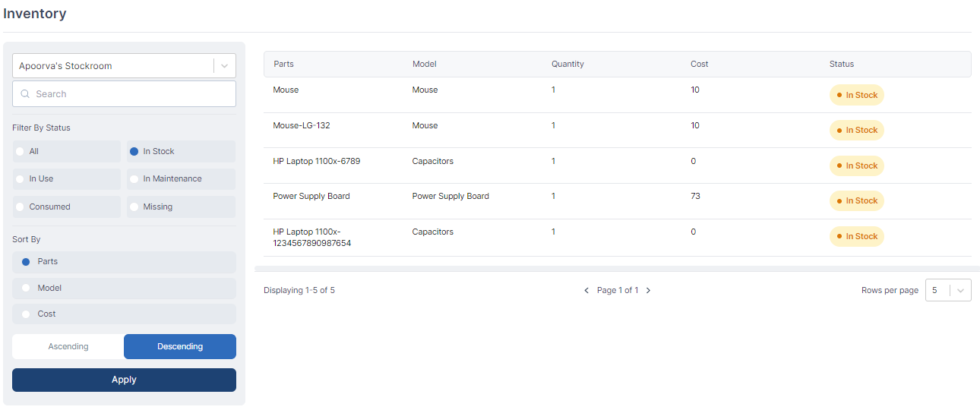Sort by Cost option

click(124, 314)
